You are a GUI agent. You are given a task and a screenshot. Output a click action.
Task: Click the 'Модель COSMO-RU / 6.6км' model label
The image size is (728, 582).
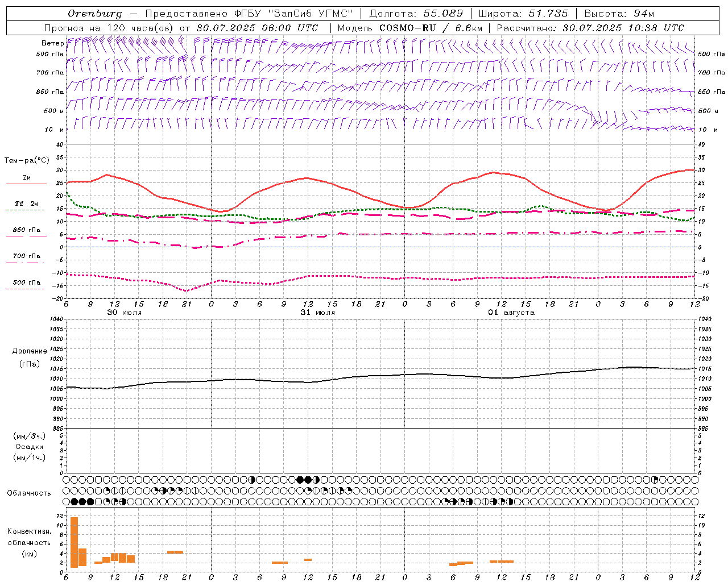pos(410,28)
